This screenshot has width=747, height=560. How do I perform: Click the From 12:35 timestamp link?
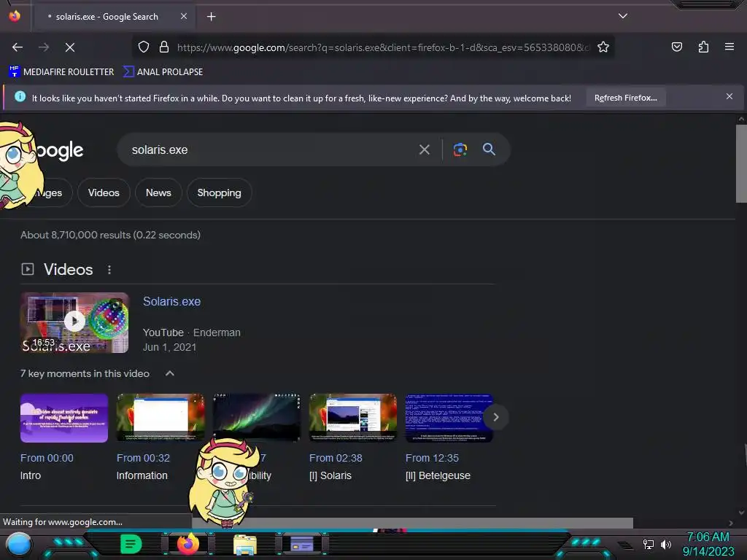pos(432,458)
